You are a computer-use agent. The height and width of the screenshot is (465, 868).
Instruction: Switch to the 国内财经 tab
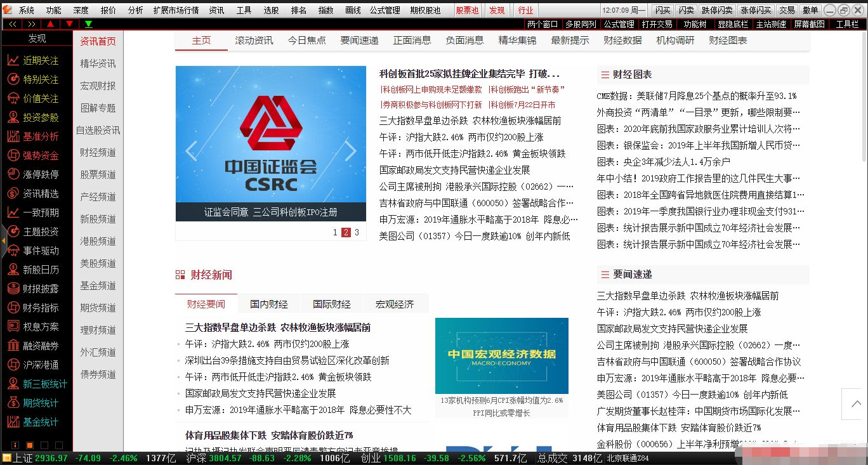[x=268, y=304]
